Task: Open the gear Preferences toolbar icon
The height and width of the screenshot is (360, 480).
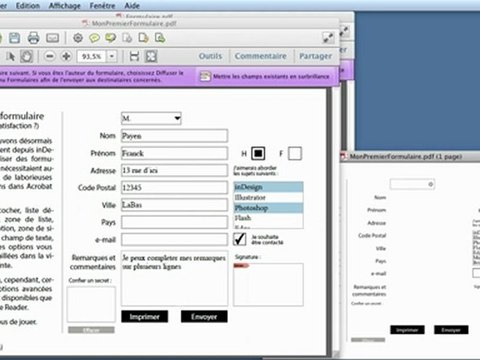Action: pyautogui.click(x=78, y=38)
